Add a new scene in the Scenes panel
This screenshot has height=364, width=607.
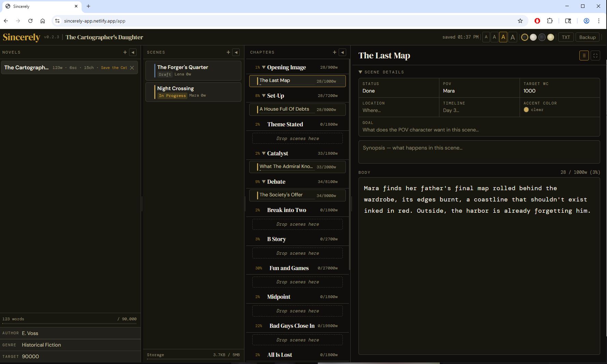click(x=228, y=52)
